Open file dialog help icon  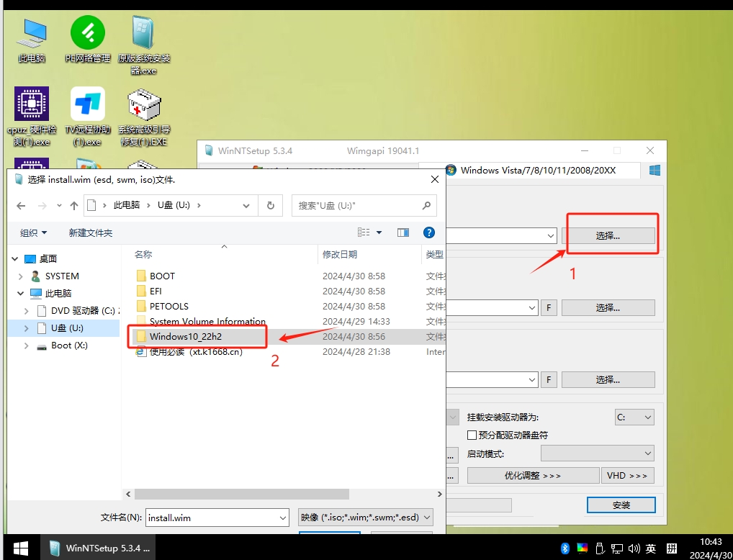[x=428, y=232]
